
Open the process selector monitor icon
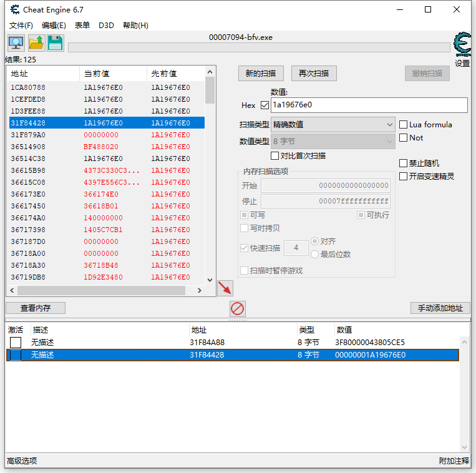pos(16,43)
